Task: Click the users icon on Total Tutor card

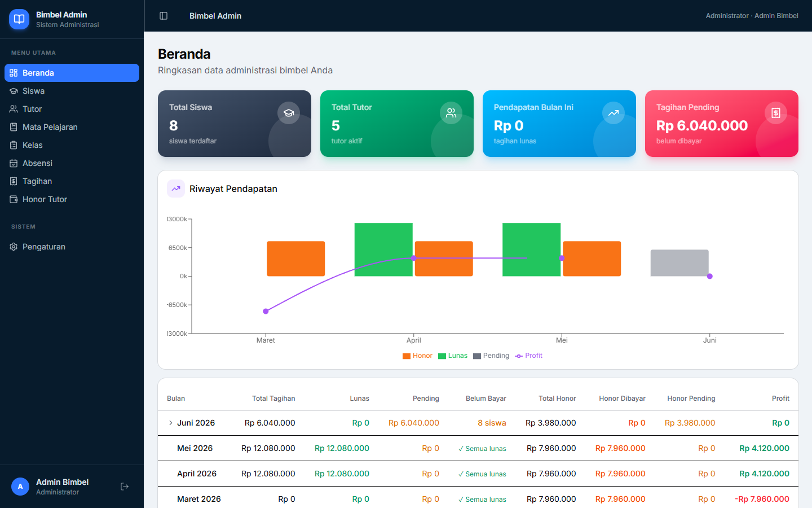Action: (x=451, y=113)
